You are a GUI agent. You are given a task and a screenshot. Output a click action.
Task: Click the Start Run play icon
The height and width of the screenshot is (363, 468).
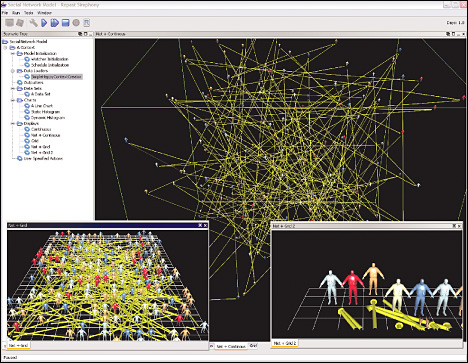click(44, 23)
